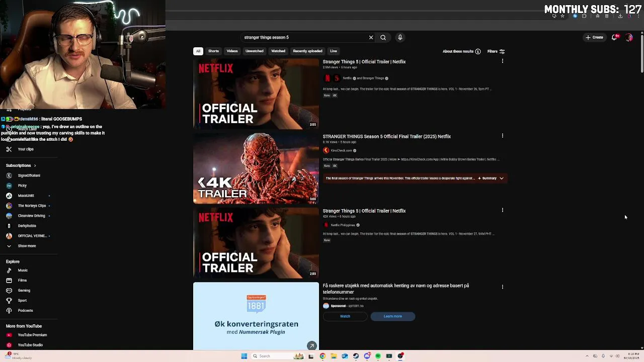This screenshot has width=644, height=362.
Task: Open The Norteys Clips subscription channel
Action: coord(32,206)
